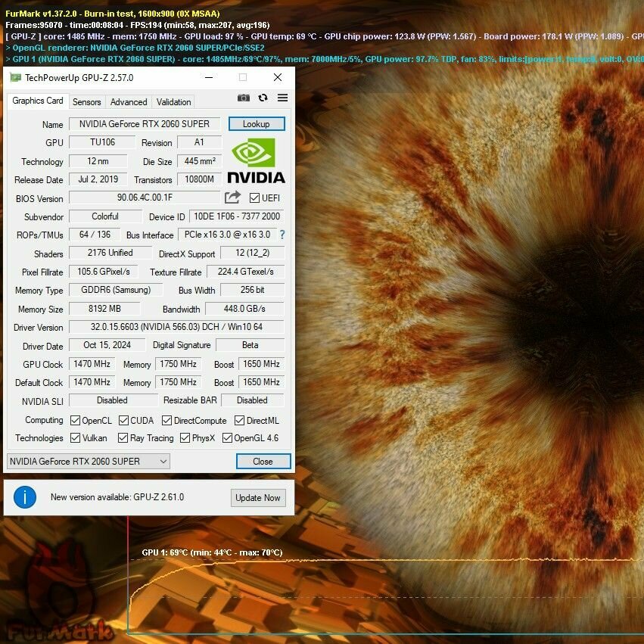Click the Device ID value 10DE 1F06
The width and height of the screenshot is (644, 644).
237,216
